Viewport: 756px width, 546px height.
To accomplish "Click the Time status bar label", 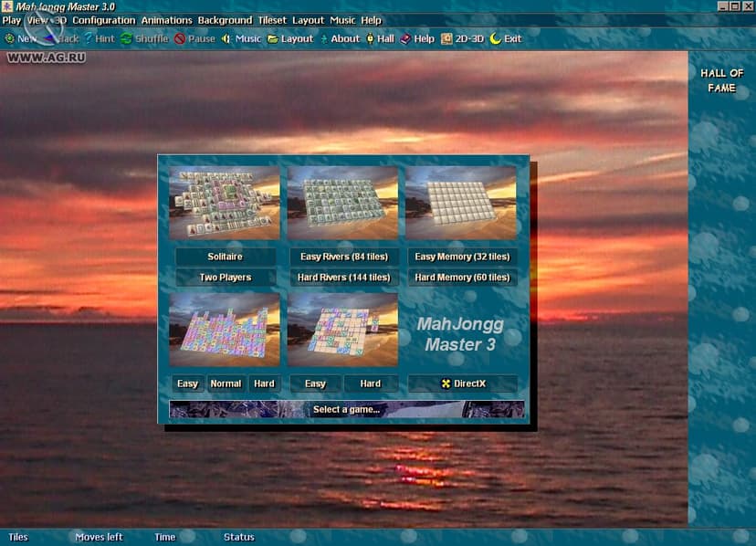I will click(165, 537).
